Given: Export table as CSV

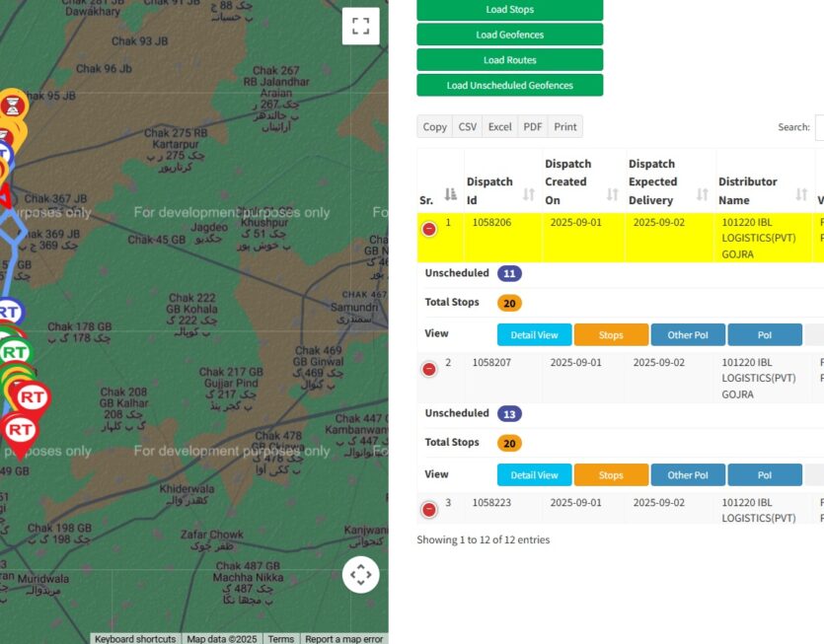Looking at the screenshot, I should click(468, 127).
